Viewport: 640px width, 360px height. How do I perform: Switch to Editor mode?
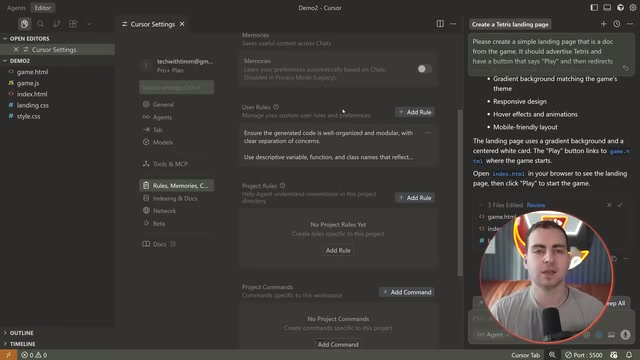42,8
